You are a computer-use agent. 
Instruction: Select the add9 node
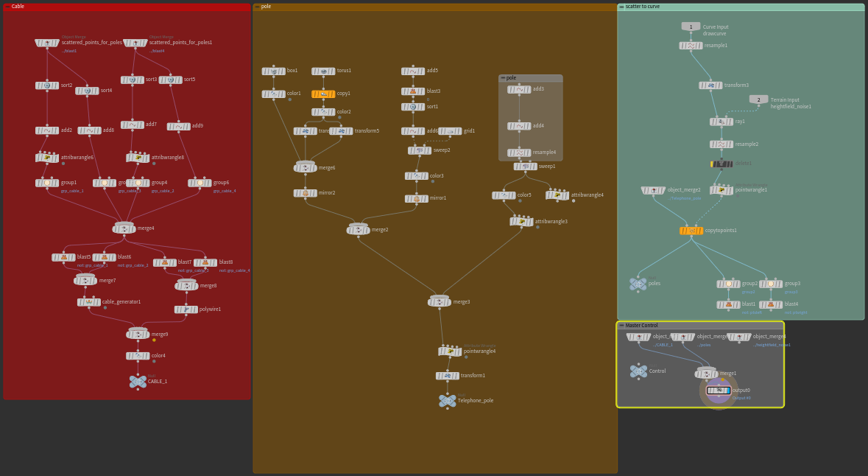coord(178,126)
